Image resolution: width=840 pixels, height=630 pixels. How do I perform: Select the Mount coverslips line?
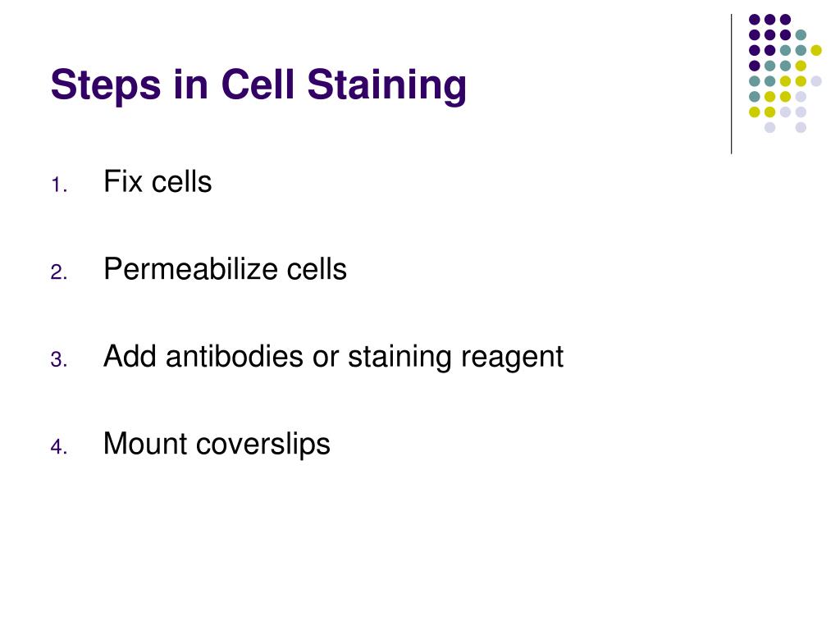tap(217, 444)
